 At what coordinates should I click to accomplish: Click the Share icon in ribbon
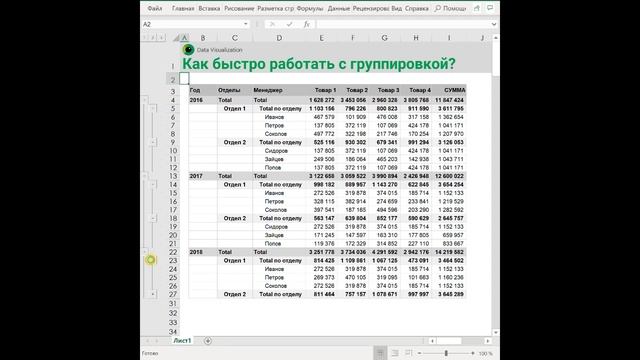pyautogui.click(x=477, y=8)
